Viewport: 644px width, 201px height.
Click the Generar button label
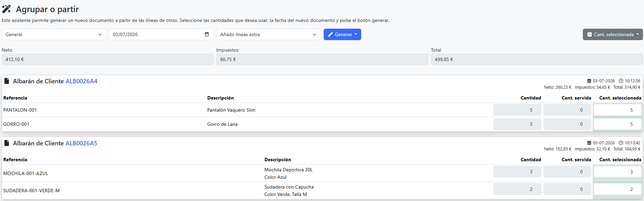[344, 34]
